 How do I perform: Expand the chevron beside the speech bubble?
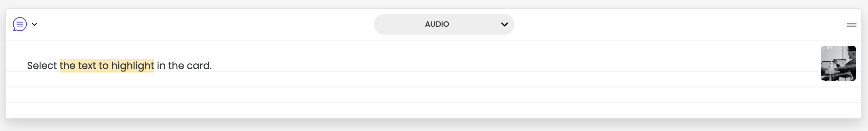(x=34, y=24)
